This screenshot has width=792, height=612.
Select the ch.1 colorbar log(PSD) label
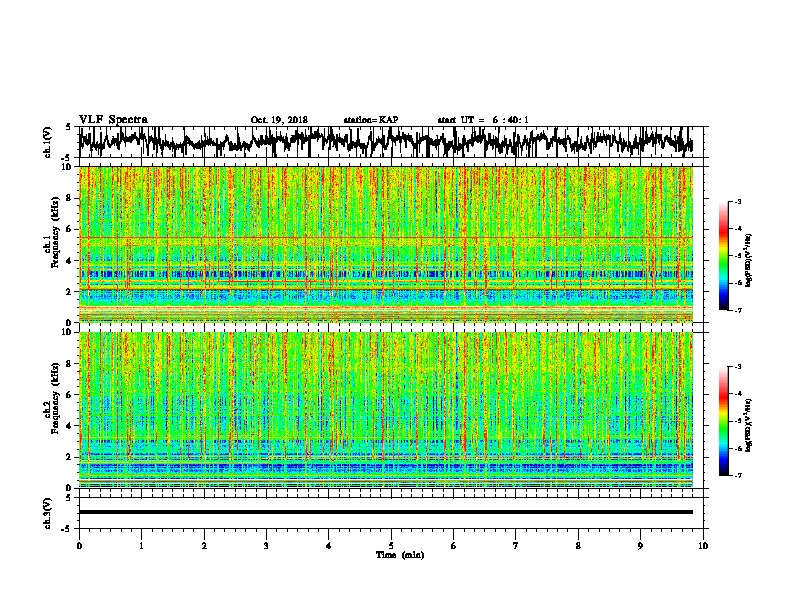[x=749, y=260]
